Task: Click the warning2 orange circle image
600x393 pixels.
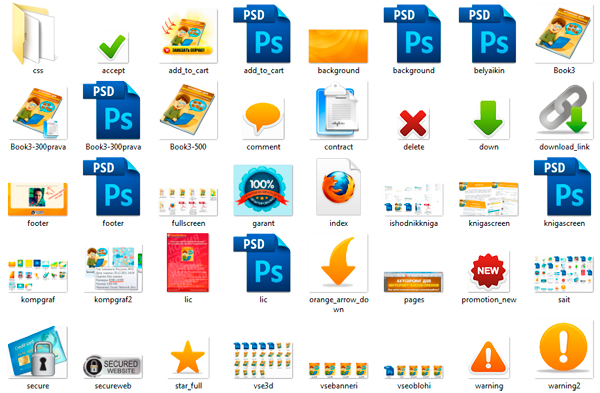Action: click(x=563, y=349)
